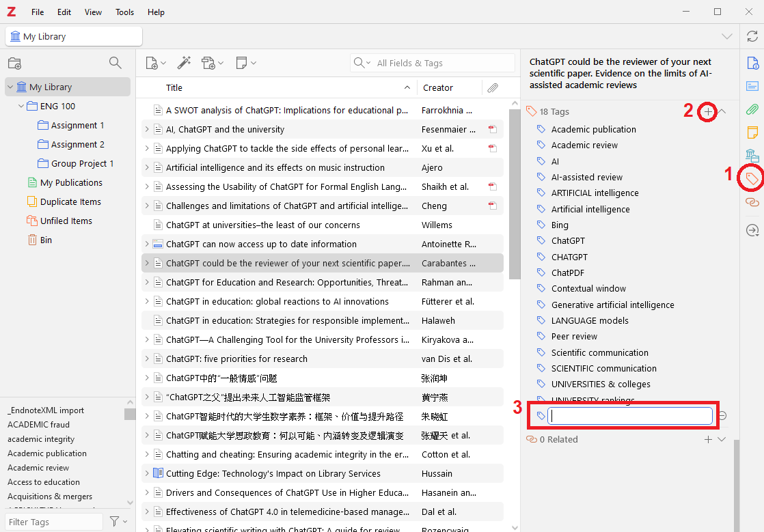
Task: Click the plus button to add tag
Action: 709,111
